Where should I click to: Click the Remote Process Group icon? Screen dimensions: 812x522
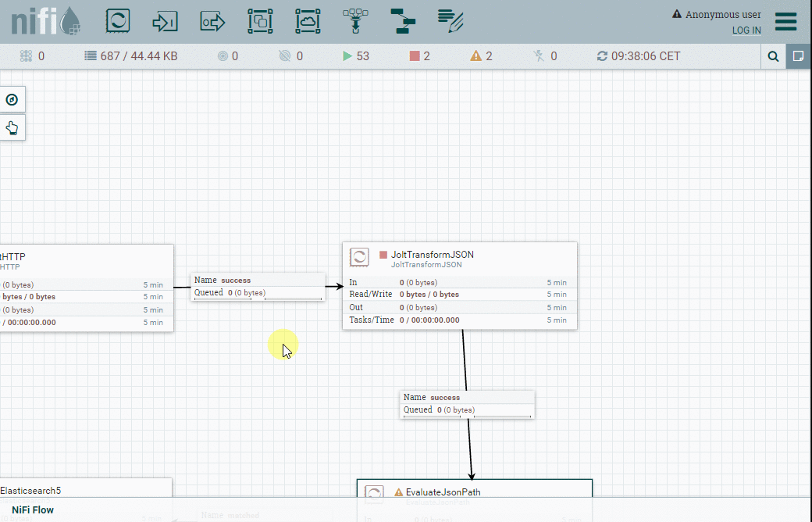(308, 21)
